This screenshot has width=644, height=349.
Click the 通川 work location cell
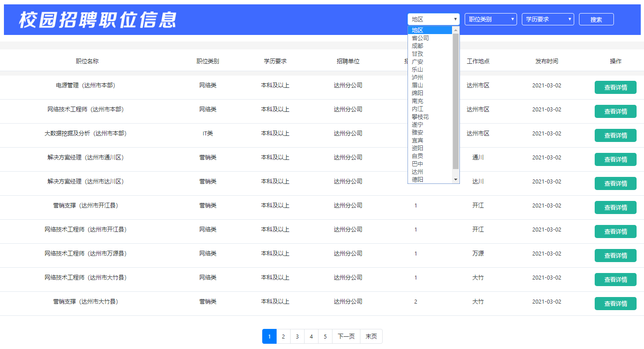(x=478, y=157)
